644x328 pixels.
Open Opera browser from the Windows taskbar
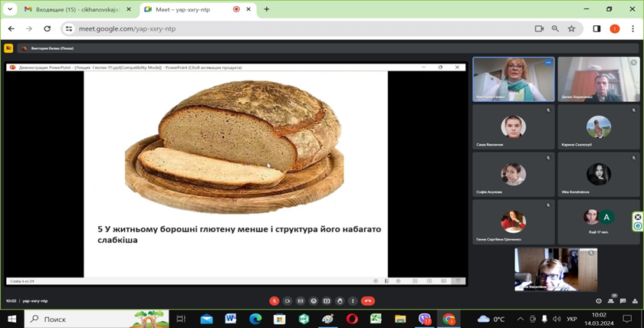click(x=352, y=319)
